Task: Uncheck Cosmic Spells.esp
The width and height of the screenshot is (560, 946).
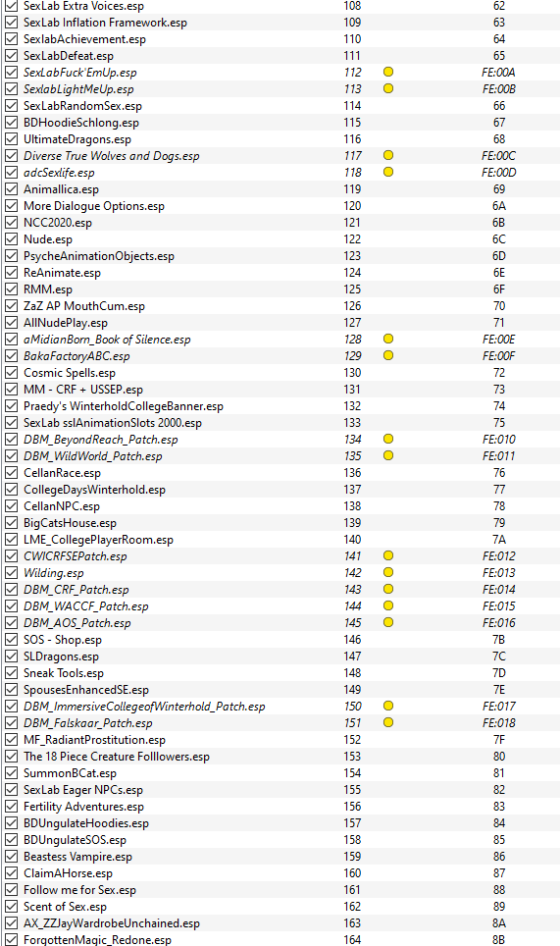Action: pos(11,373)
